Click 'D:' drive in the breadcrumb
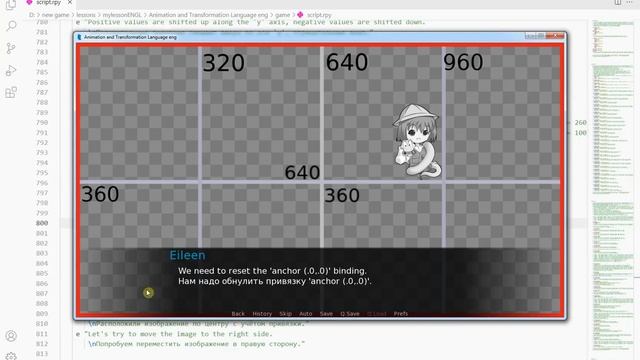Screen dimensions: 640x360 coord(31,15)
